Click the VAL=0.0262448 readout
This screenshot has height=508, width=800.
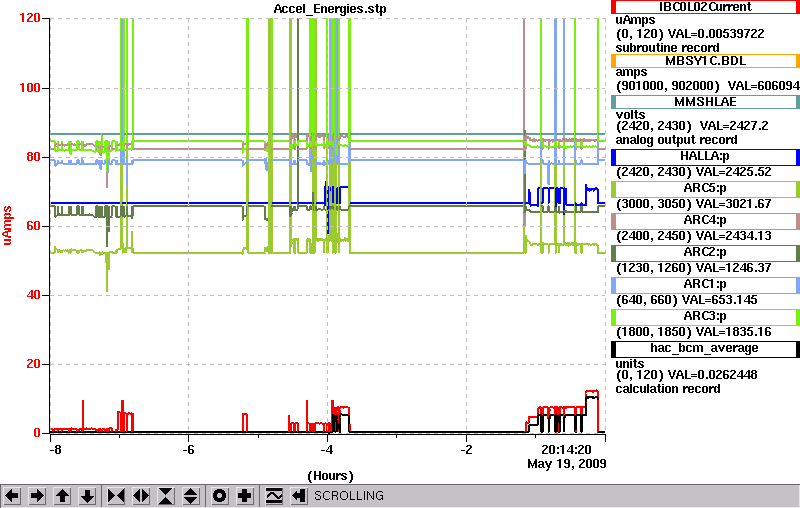[712, 375]
